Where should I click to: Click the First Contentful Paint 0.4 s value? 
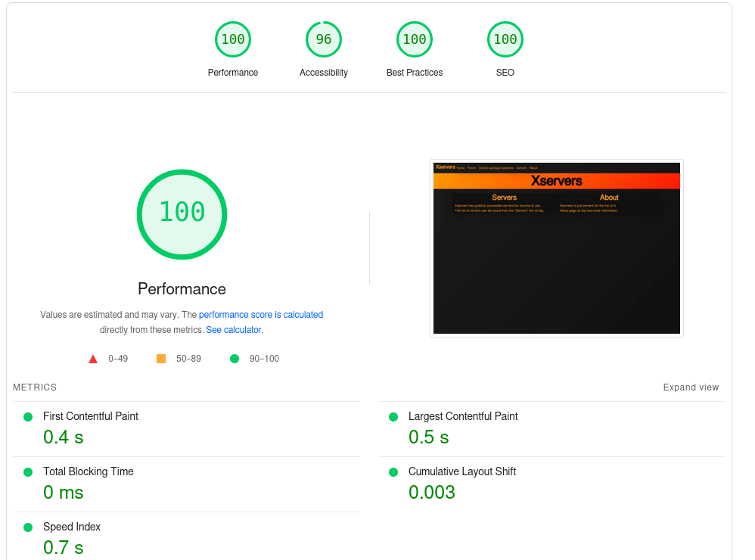pyautogui.click(x=63, y=437)
